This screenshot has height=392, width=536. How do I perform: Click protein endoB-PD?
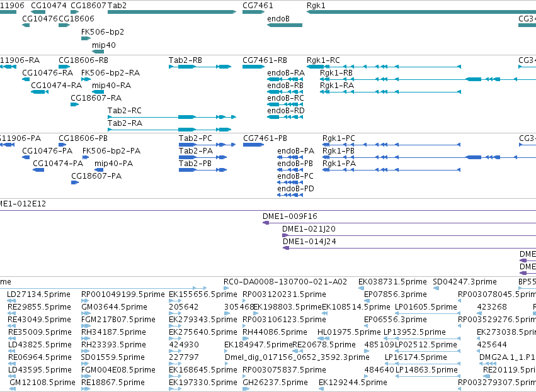pos(290,195)
